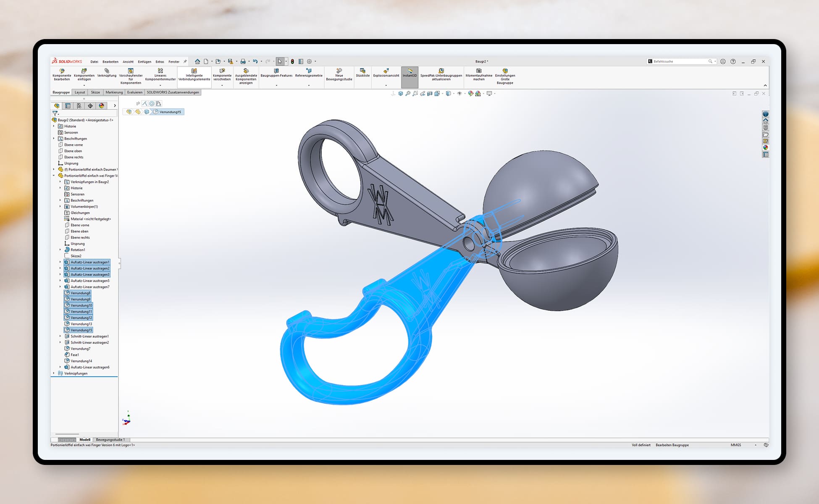Pin the menu bar with the pushpin

tap(185, 61)
